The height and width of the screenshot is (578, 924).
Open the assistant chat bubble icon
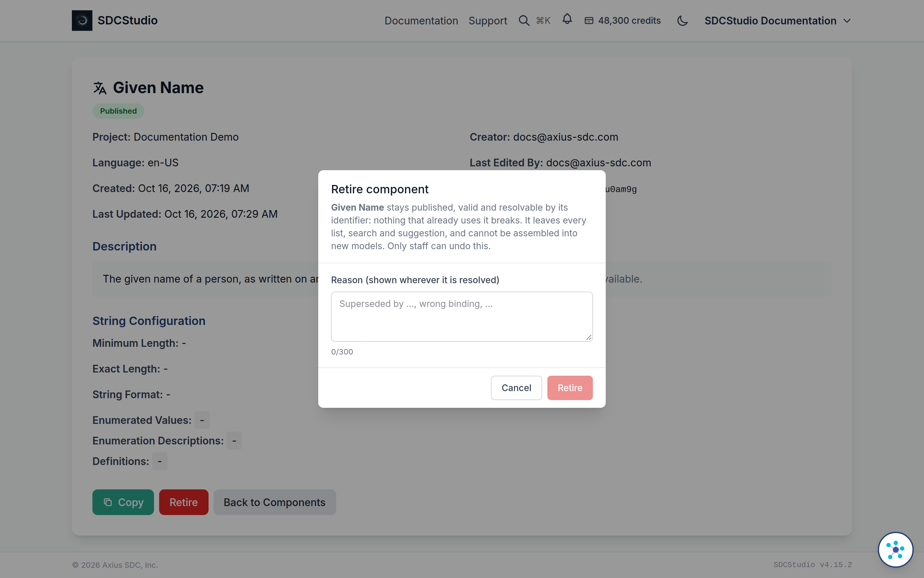click(895, 550)
